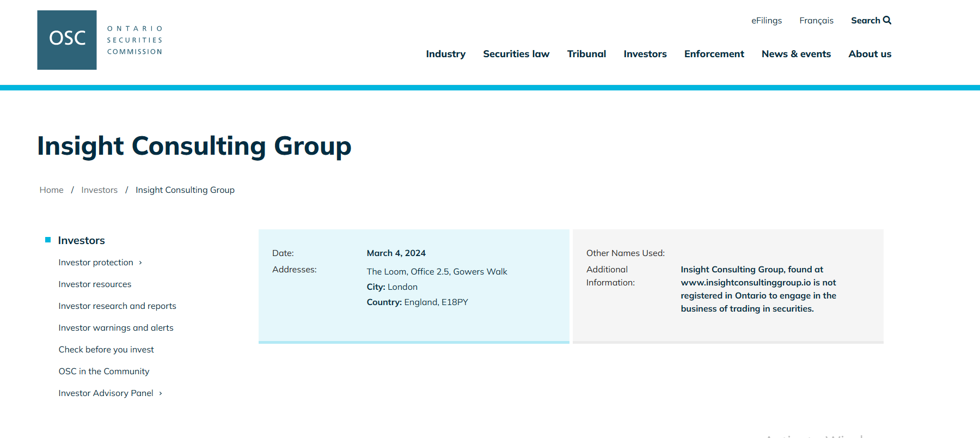The width and height of the screenshot is (980, 438).
Task: Click the 'Addresses:' label
Action: (x=294, y=270)
